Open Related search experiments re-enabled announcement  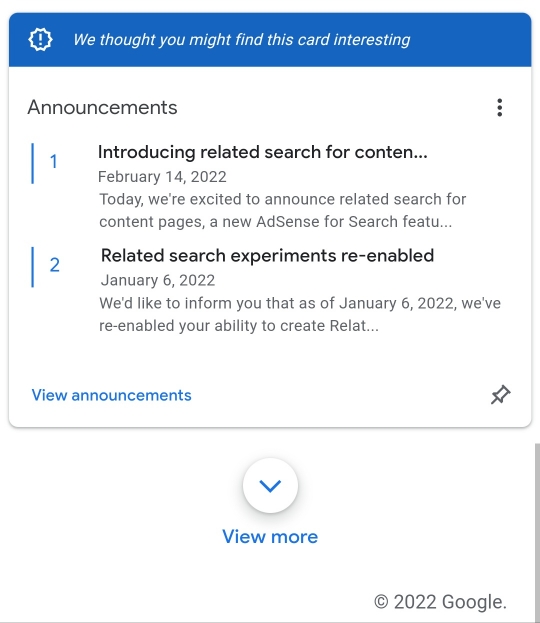tap(267, 255)
